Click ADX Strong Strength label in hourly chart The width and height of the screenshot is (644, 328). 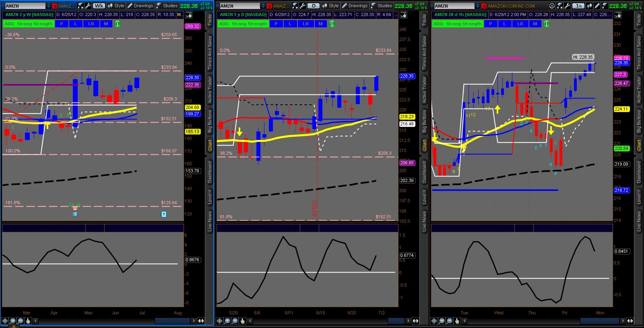click(x=458, y=24)
